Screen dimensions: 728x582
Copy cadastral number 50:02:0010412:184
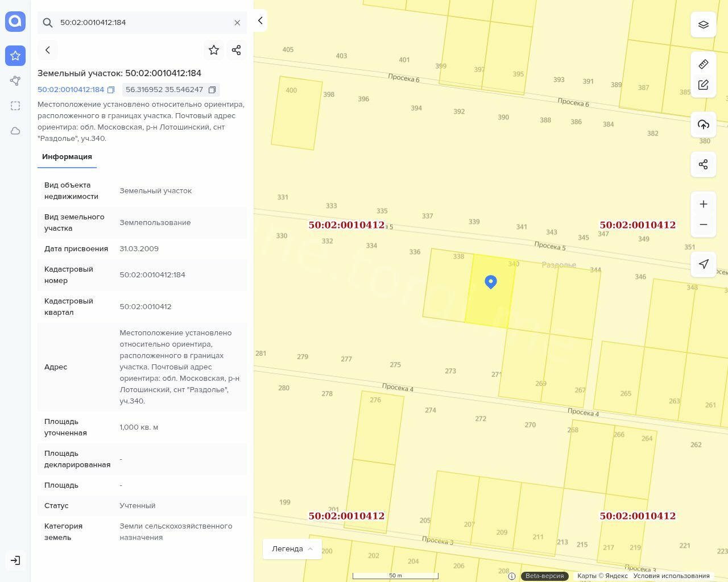pyautogui.click(x=111, y=90)
